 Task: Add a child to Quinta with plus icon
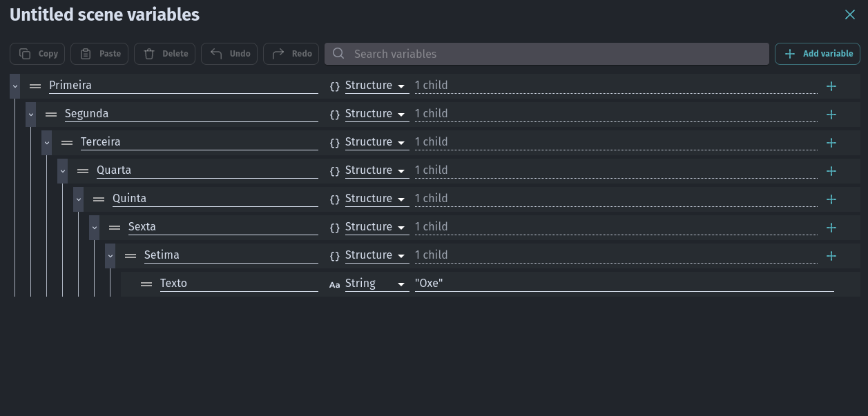(831, 199)
